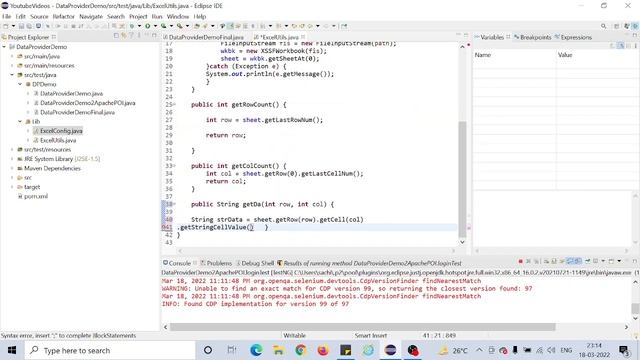The height and width of the screenshot is (360, 640).
Task: Click 'Writable' in the status bar
Action: pos(294,336)
